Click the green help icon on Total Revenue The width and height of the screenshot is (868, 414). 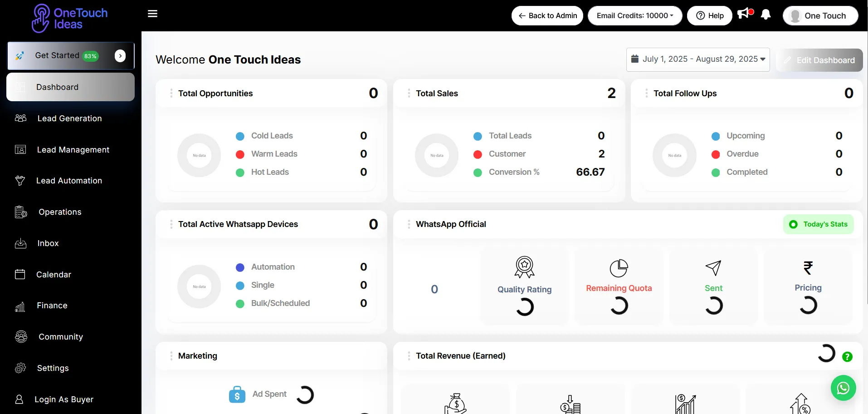(847, 357)
